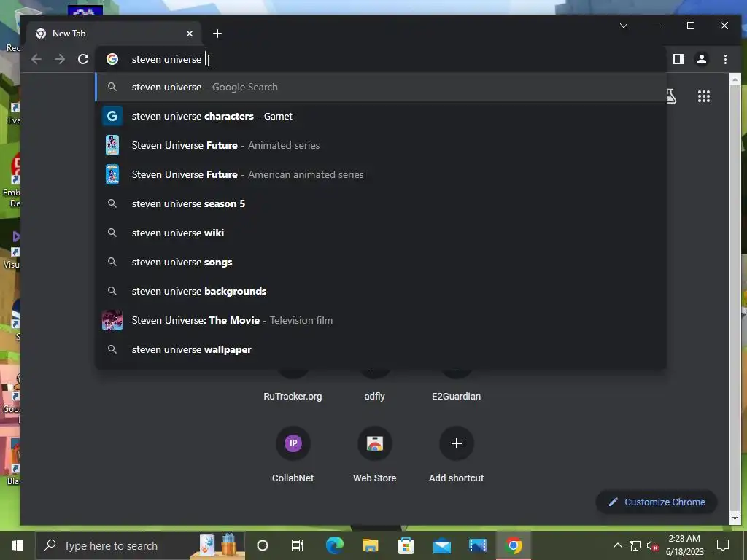Open the Chrome three-dot menu
This screenshot has width=747, height=560.
pyautogui.click(x=725, y=59)
